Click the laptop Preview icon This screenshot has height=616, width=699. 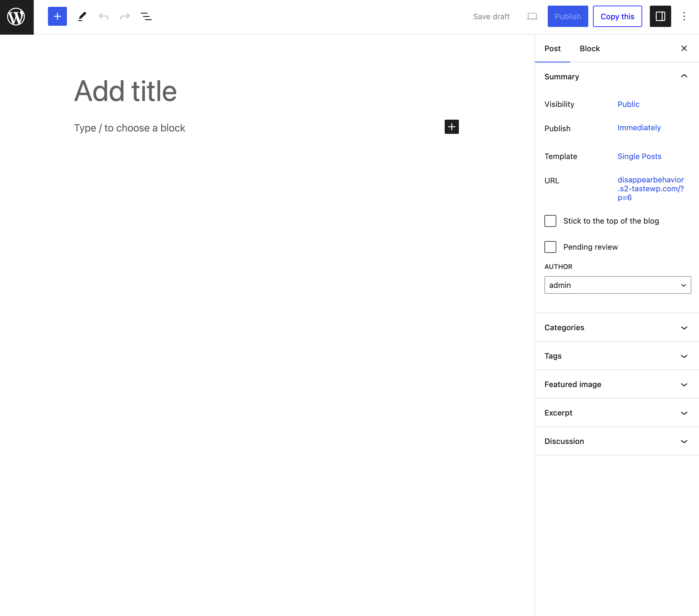(532, 16)
